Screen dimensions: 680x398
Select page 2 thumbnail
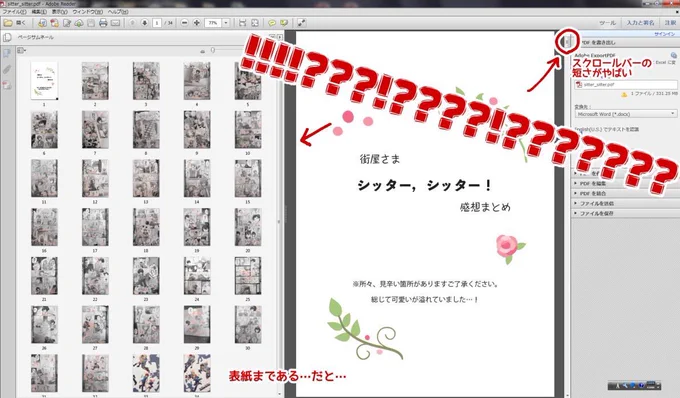click(95, 80)
